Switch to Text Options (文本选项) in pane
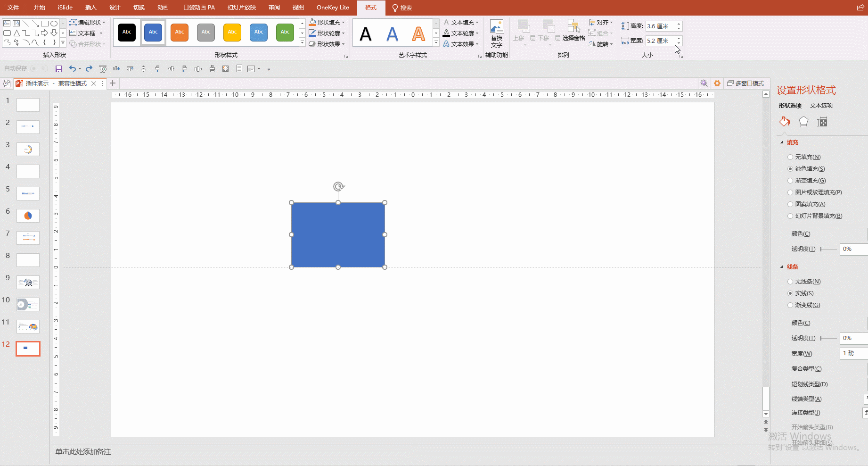 coord(821,106)
